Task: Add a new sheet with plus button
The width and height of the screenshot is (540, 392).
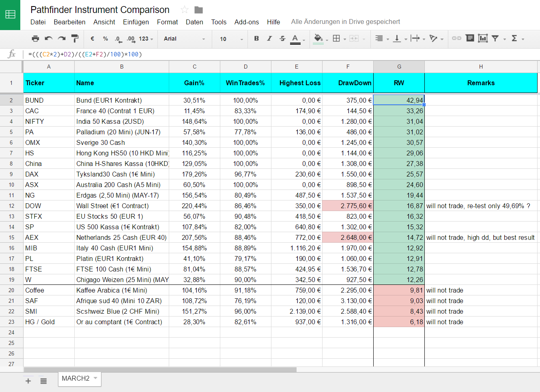Action: pyautogui.click(x=28, y=381)
